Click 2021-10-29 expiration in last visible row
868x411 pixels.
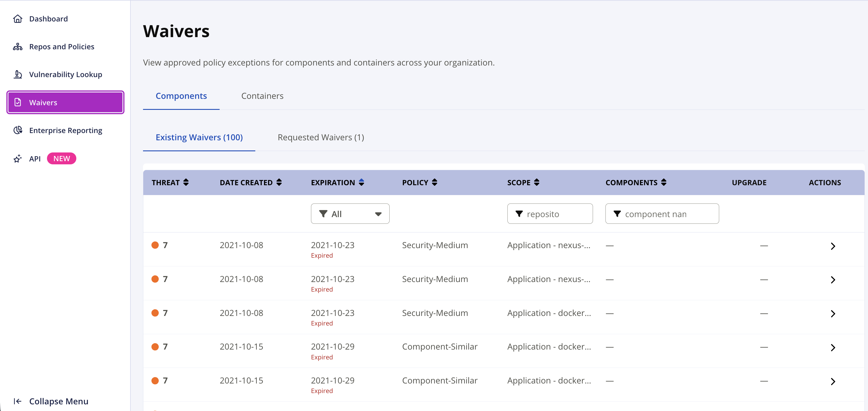pos(332,380)
